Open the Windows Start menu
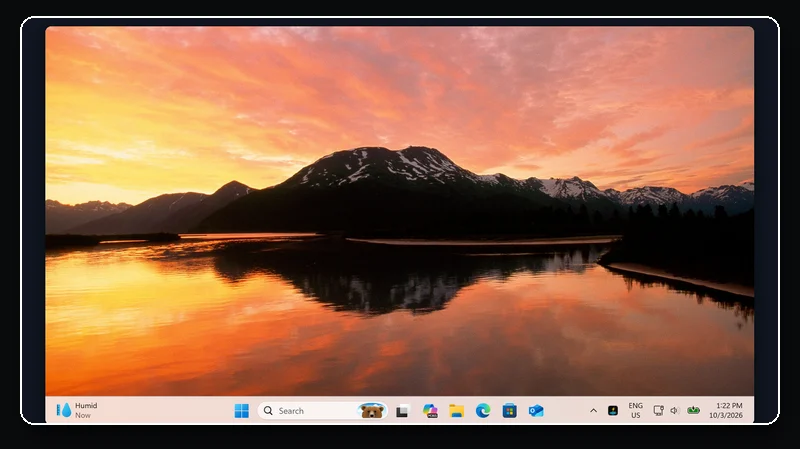 point(241,411)
